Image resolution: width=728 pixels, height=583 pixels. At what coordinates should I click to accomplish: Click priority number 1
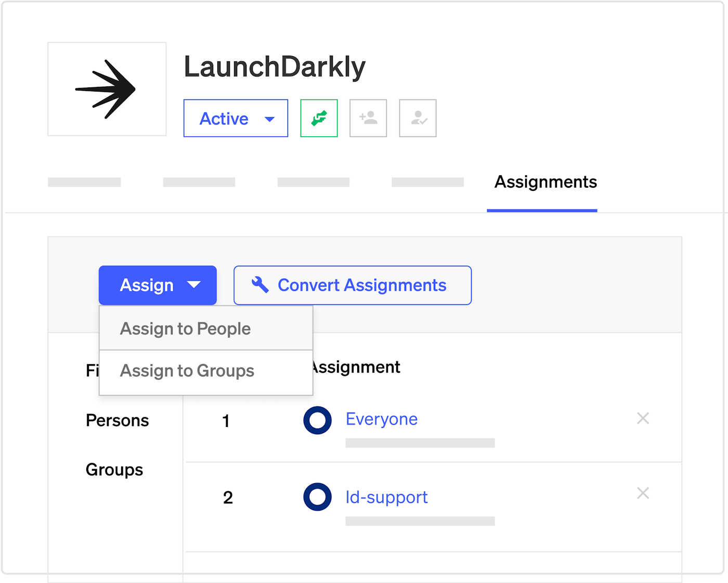pyautogui.click(x=226, y=421)
